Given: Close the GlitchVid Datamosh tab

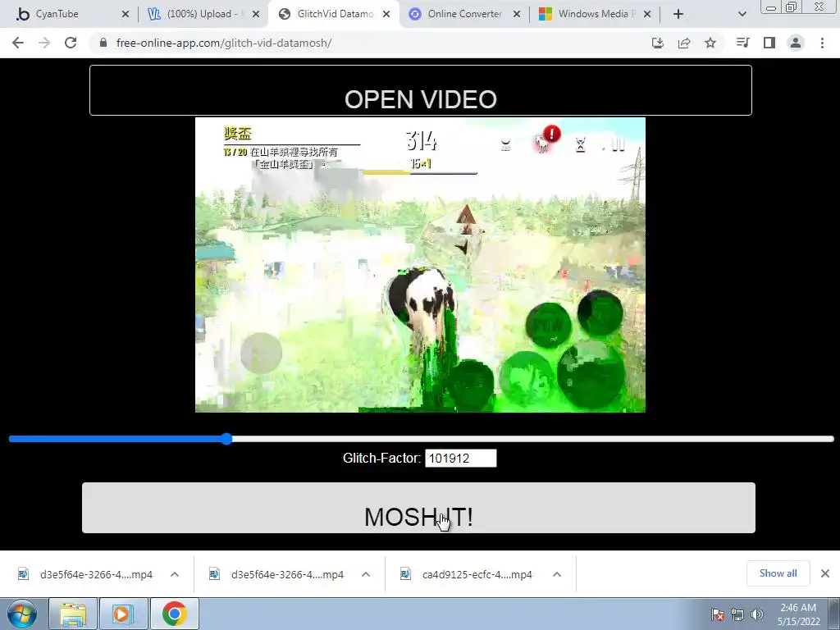Looking at the screenshot, I should click(x=386, y=14).
